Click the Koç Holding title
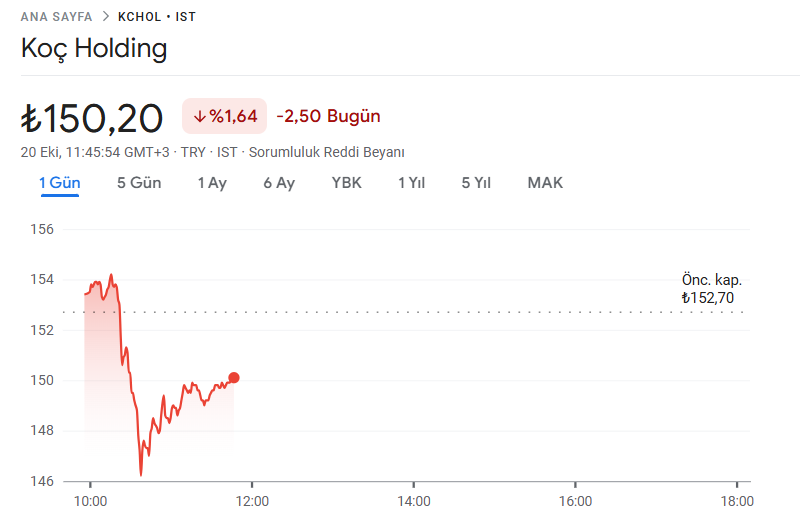This screenshot has width=800, height=527. 94,48
